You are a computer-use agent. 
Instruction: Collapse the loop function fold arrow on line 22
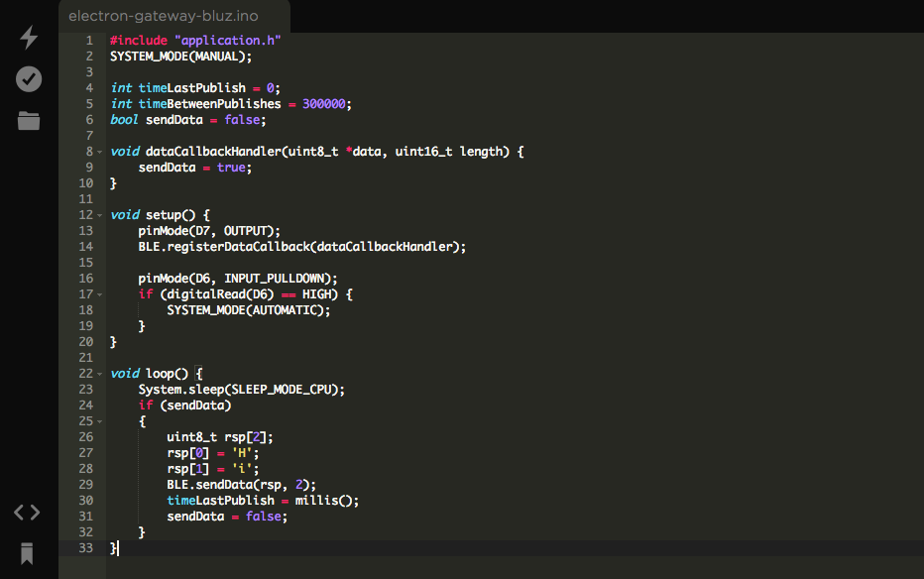[x=99, y=374]
